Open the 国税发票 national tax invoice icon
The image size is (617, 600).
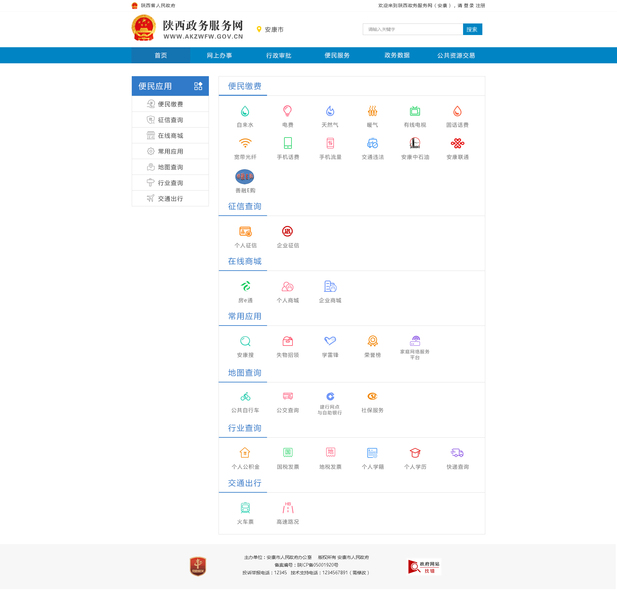pos(288,452)
